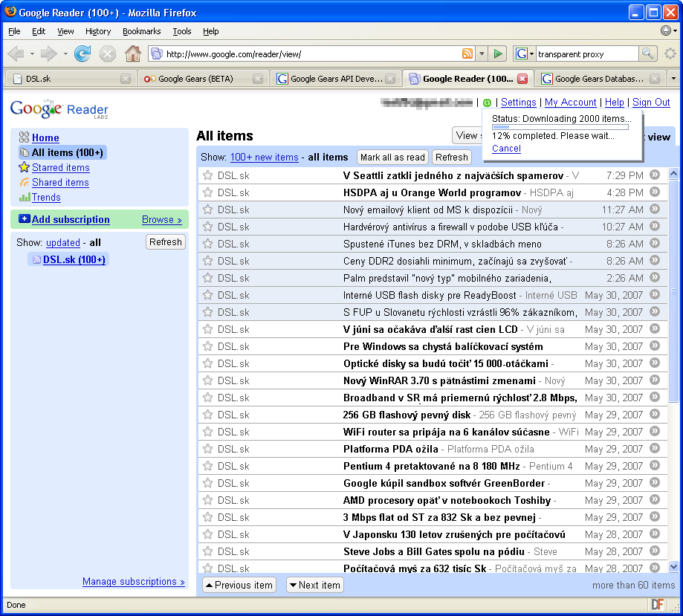Star the 'Ceny DDR2 dosiahli minimum' item
683x616 pixels.
[x=208, y=261]
